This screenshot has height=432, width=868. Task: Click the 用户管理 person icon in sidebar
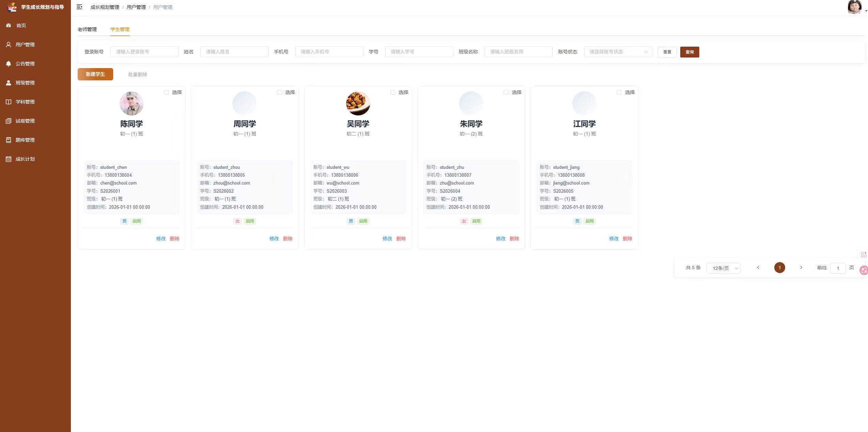(9, 45)
